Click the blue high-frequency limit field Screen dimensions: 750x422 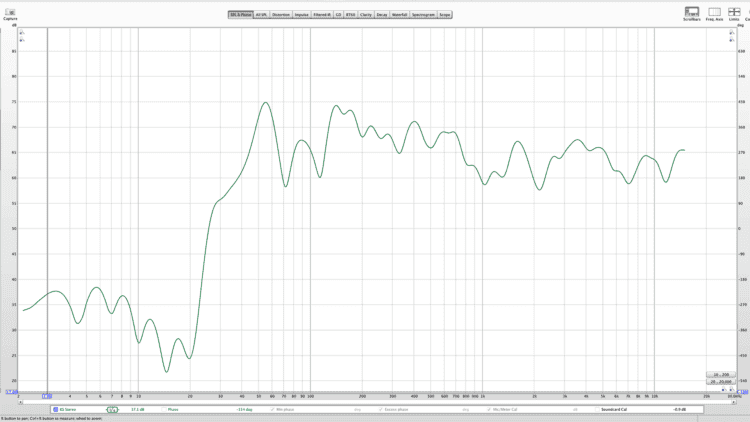[742, 392]
